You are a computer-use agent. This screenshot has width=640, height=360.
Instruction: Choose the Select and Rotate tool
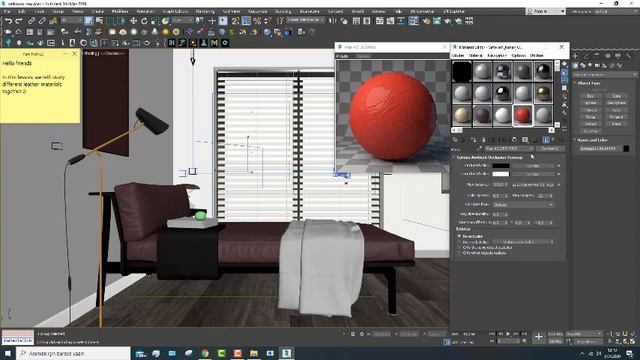(x=144, y=20)
